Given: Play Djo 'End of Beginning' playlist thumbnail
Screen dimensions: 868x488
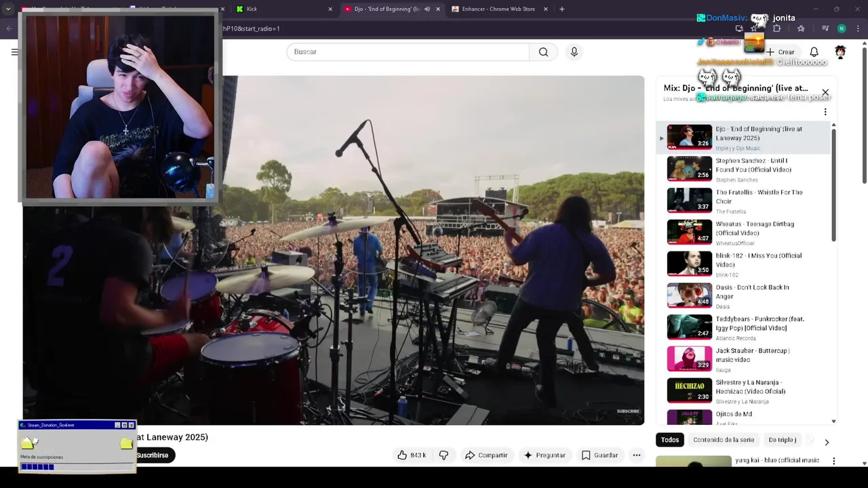Looking at the screenshot, I should coord(689,137).
